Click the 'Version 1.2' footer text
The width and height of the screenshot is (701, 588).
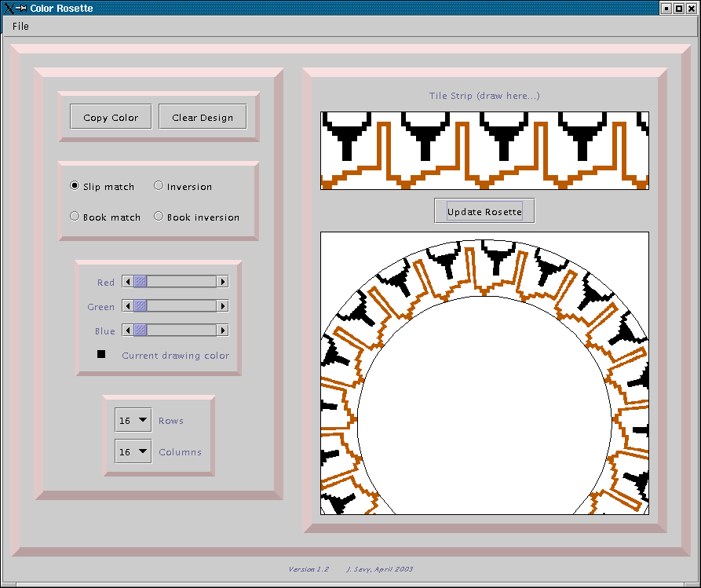click(309, 569)
